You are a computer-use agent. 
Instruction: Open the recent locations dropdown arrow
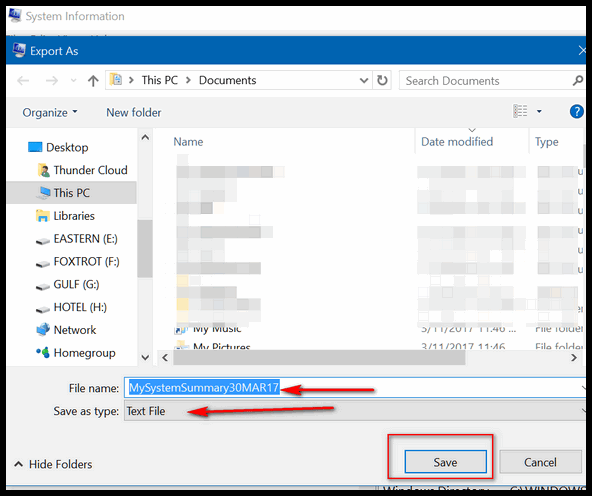click(x=74, y=80)
